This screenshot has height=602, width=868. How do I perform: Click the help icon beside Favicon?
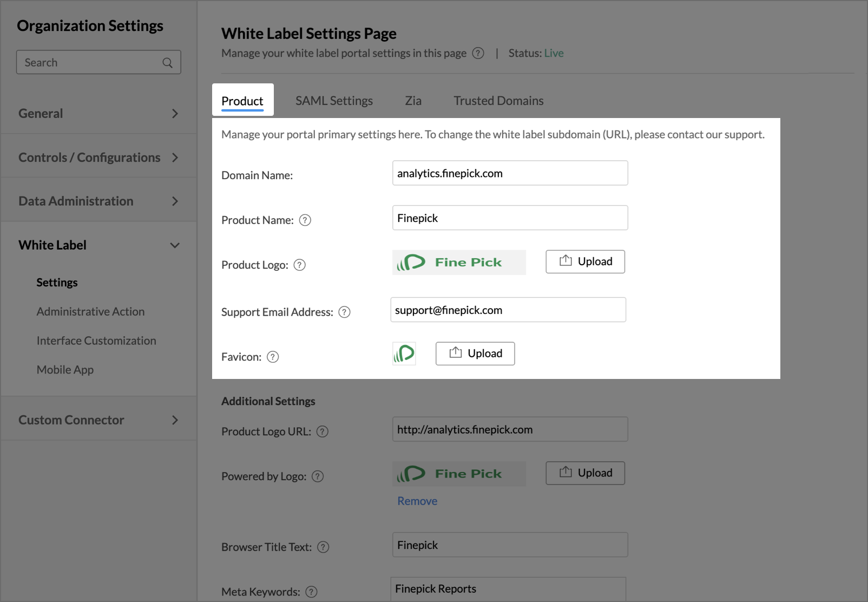[273, 357]
